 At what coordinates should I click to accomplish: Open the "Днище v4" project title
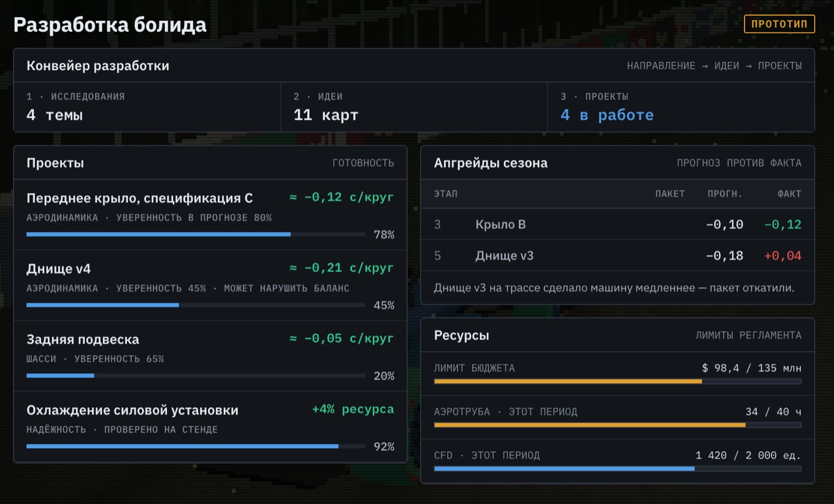(58, 269)
